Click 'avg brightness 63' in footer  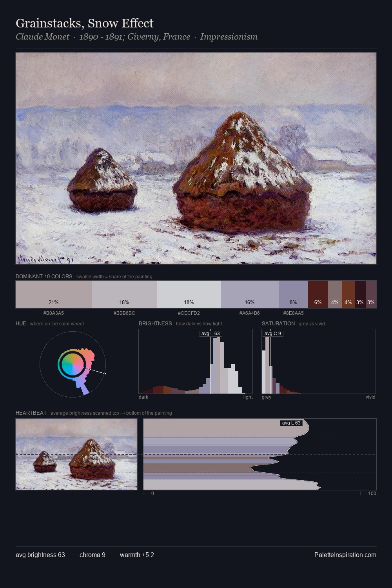(x=40, y=555)
